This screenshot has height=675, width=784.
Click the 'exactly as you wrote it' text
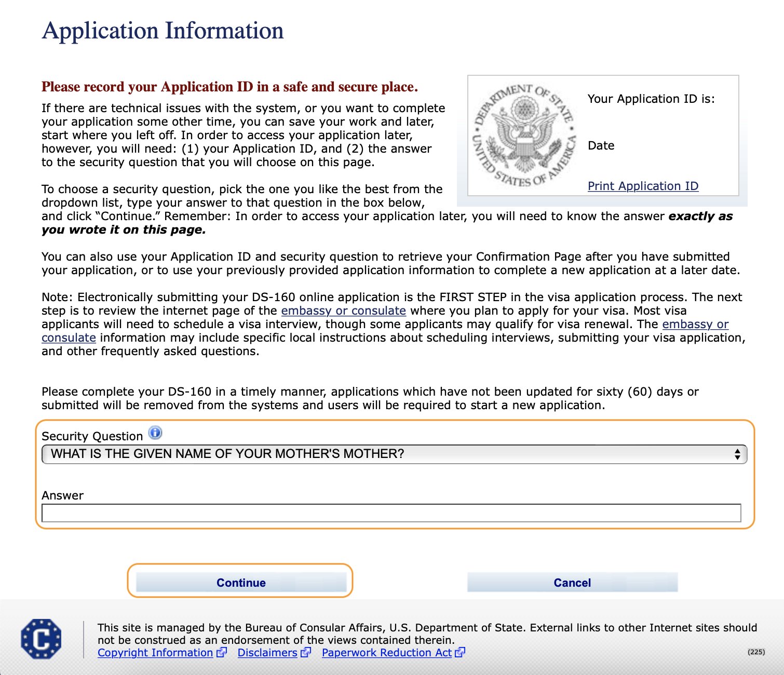pos(387,223)
